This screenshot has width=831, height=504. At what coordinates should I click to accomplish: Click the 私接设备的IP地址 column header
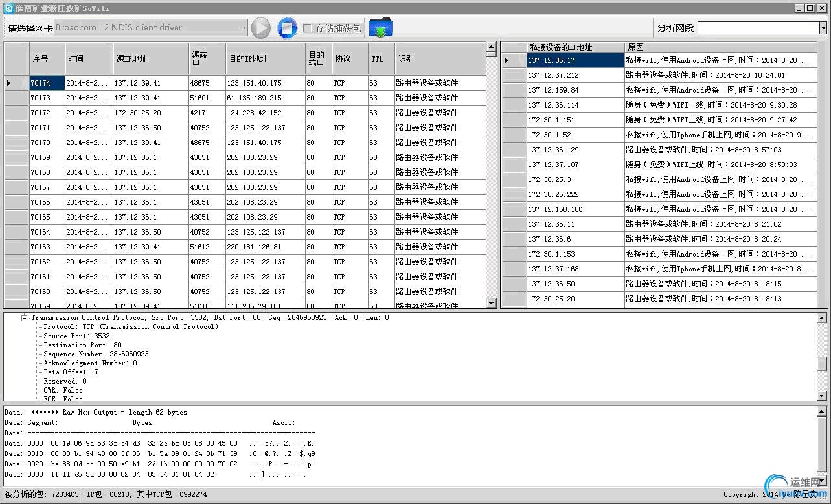click(x=575, y=47)
